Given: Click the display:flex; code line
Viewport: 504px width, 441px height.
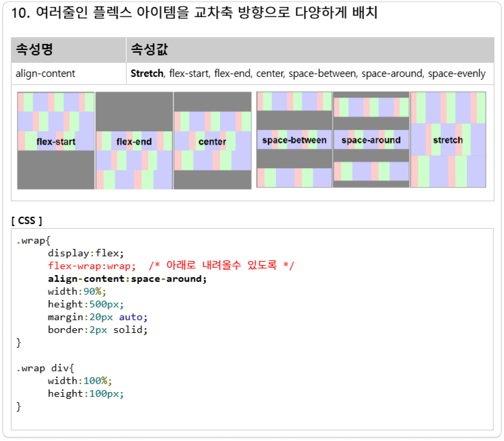Looking at the screenshot, I should [x=86, y=253].
